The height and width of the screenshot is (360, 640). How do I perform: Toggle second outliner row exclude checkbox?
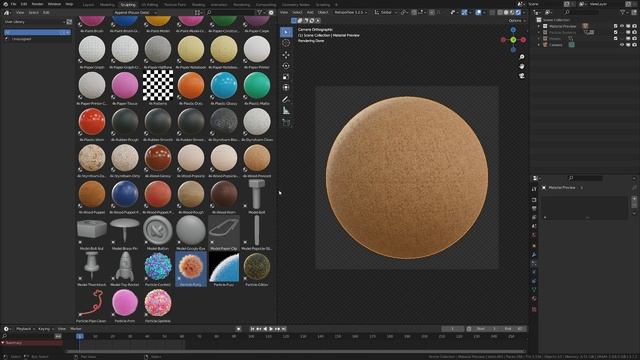pos(616,32)
